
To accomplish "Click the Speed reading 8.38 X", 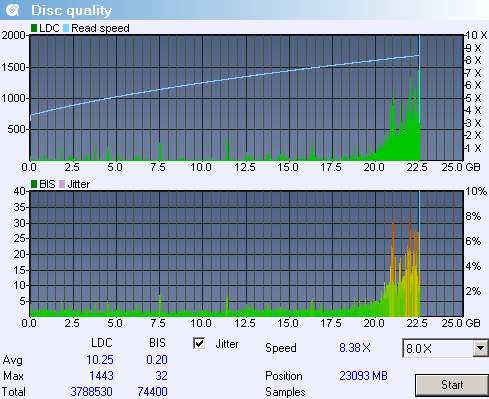I will pyautogui.click(x=355, y=348).
